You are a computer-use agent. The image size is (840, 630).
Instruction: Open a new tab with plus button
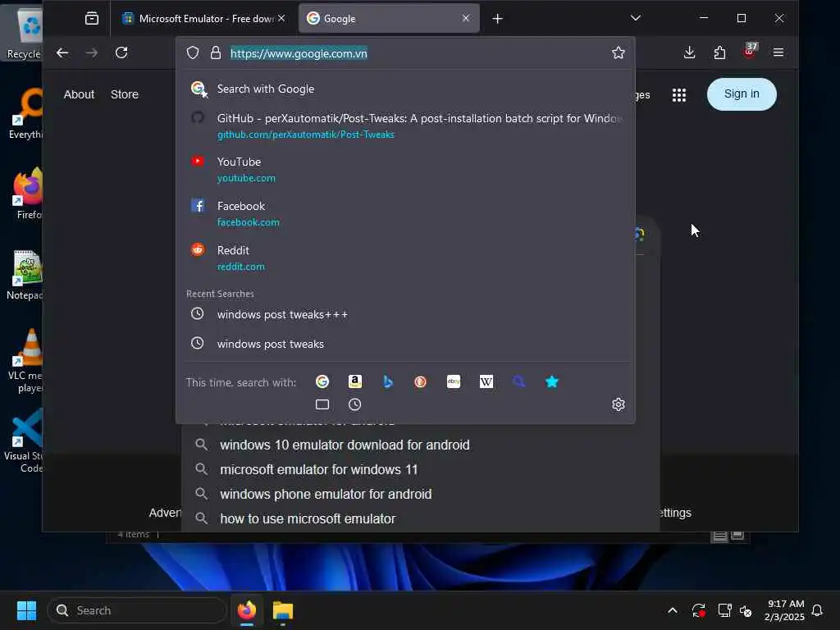tap(497, 19)
